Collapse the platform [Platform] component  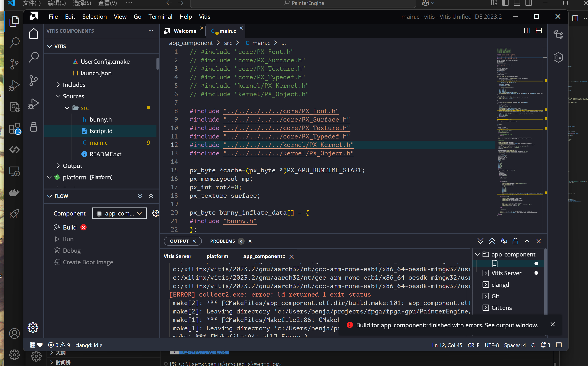(49, 177)
